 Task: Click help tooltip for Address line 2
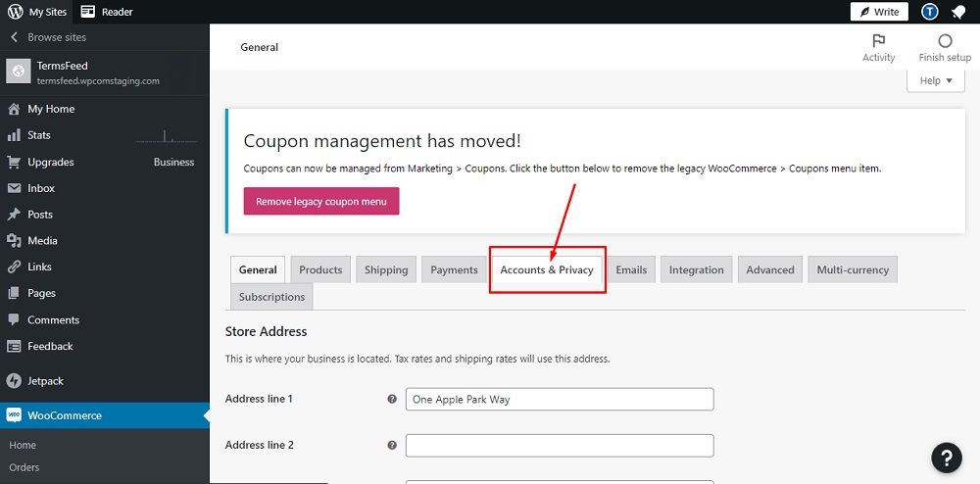pyautogui.click(x=392, y=445)
